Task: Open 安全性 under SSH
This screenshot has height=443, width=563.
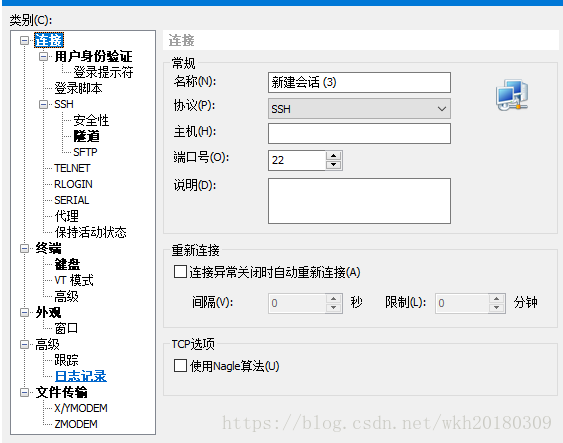Action: [x=91, y=120]
